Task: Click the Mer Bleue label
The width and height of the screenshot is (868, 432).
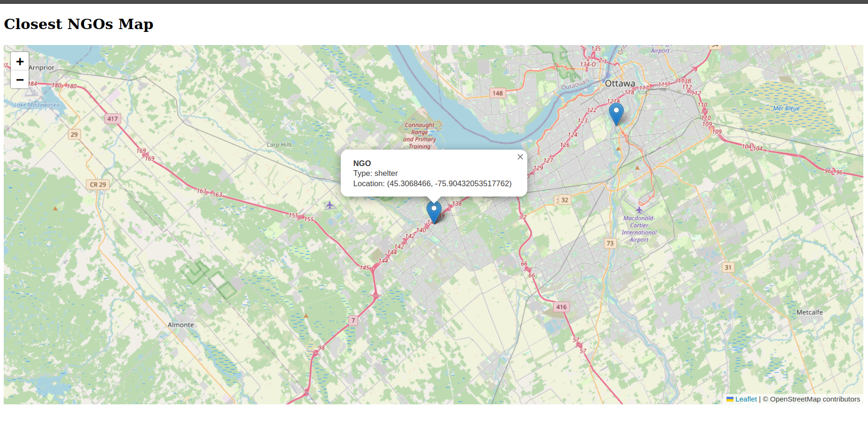Action: pos(786,108)
